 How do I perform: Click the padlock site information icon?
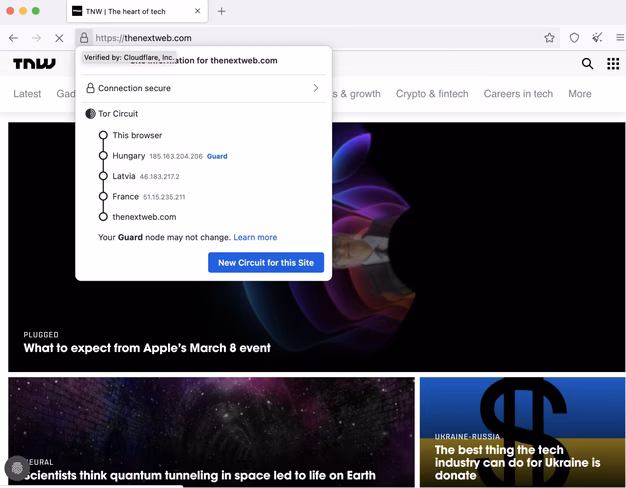pos(84,38)
